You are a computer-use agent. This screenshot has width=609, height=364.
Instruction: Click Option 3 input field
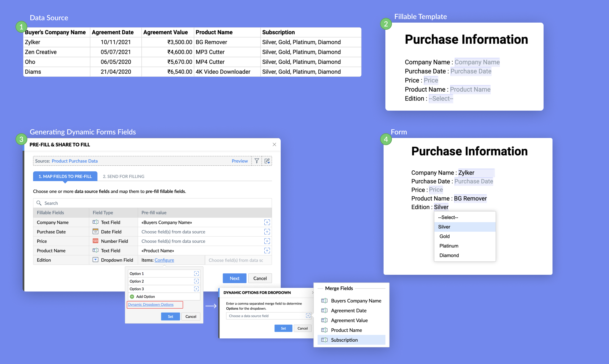click(164, 289)
